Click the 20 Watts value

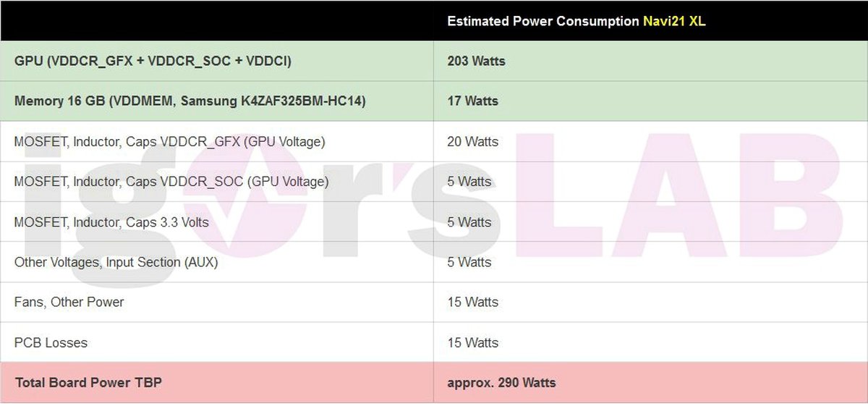click(472, 142)
